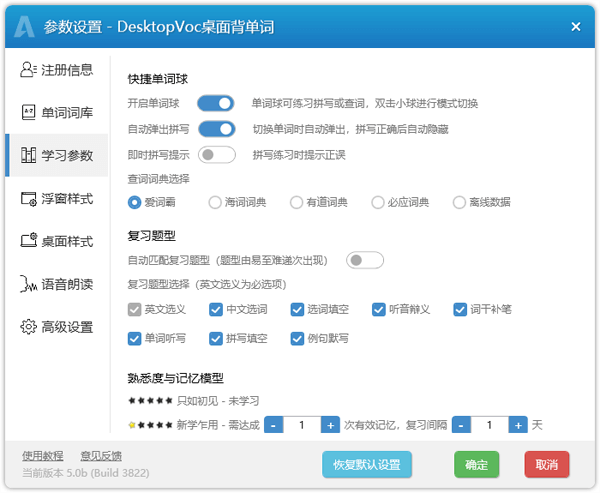Select the 爱词霸 dictionary radio
The height and width of the screenshot is (493, 600).
[134, 202]
